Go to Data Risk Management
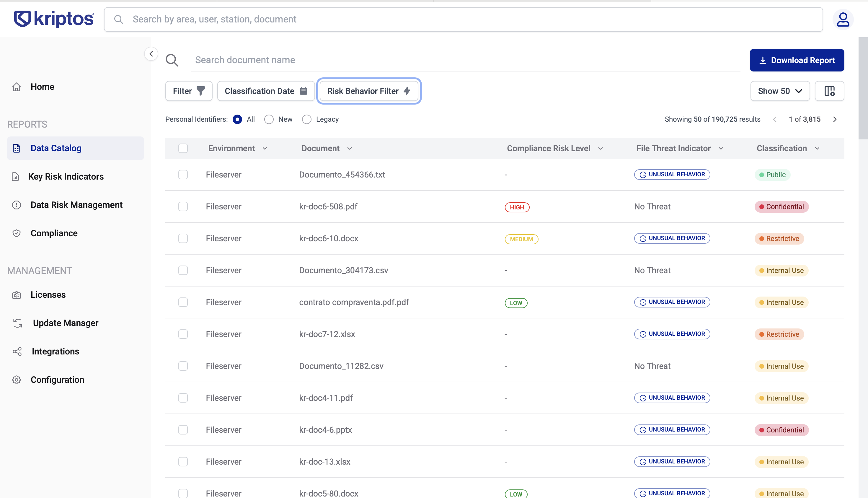This screenshot has width=868, height=498. coord(76,205)
